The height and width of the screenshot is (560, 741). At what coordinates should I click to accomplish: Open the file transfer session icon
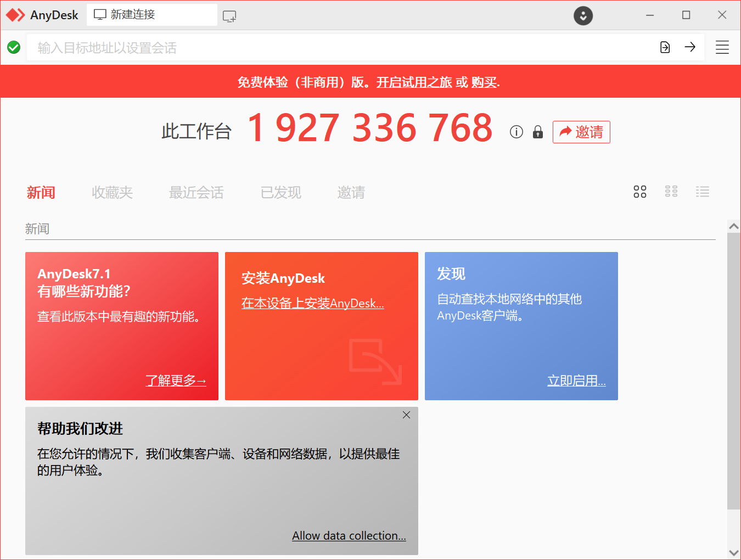(665, 47)
